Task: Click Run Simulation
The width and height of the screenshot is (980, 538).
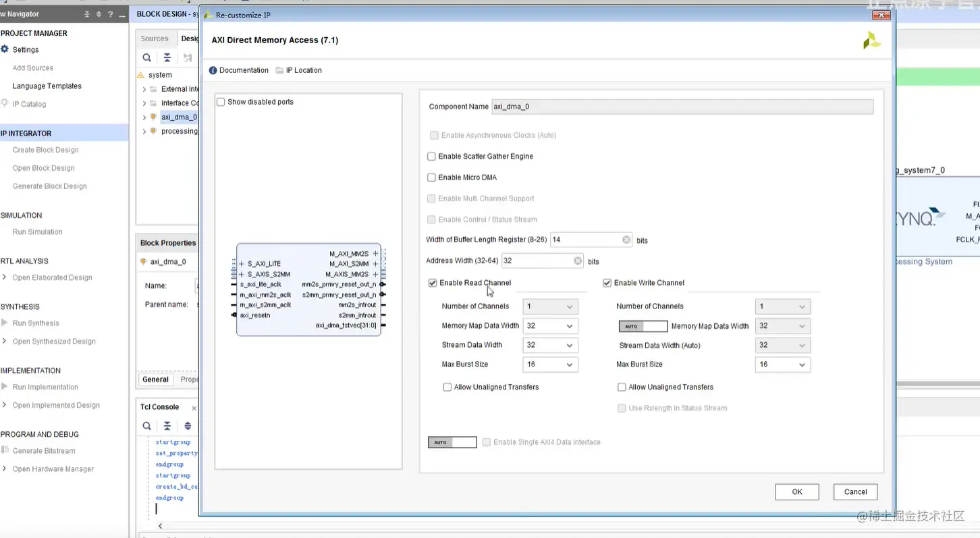Action: coord(38,232)
